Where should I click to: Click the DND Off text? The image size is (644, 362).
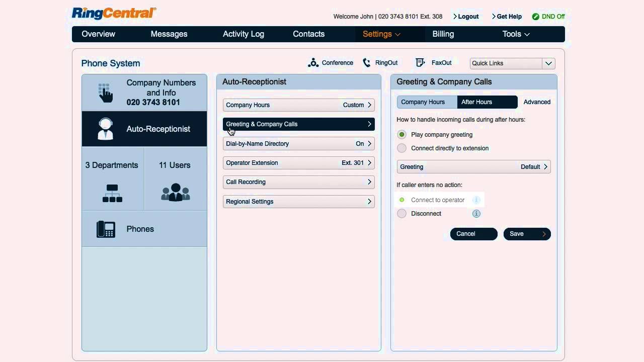pyautogui.click(x=553, y=17)
